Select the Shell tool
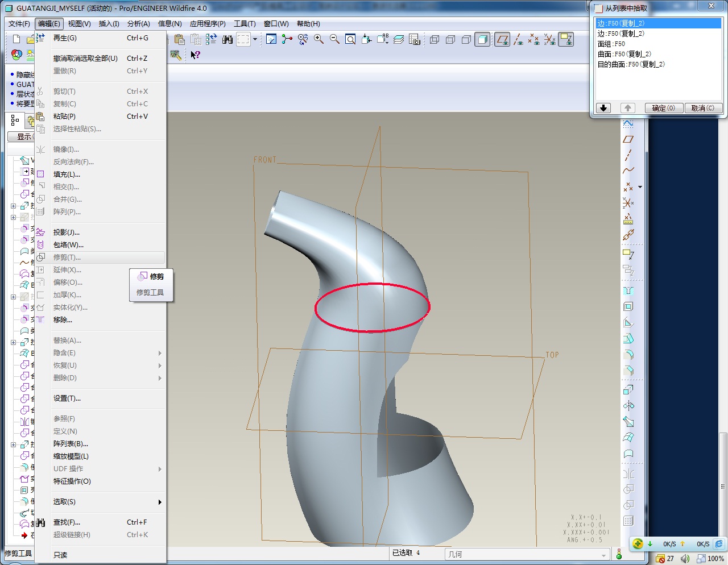 click(628, 306)
